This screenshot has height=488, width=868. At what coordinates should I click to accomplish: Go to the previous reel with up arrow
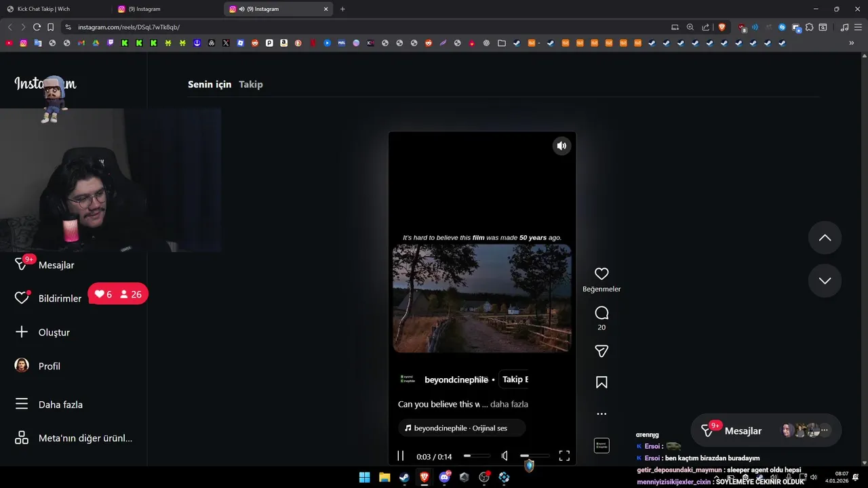point(825,238)
